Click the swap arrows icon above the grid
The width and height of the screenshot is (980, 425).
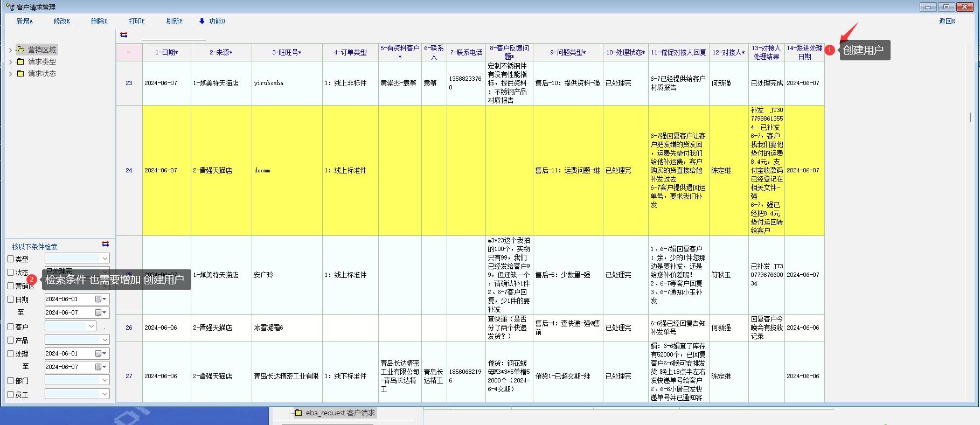click(x=123, y=35)
